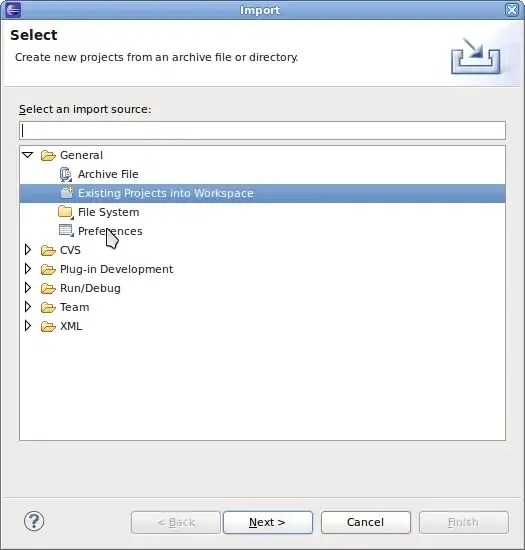
Task: Click the CVS folder icon
Action: [48, 250]
